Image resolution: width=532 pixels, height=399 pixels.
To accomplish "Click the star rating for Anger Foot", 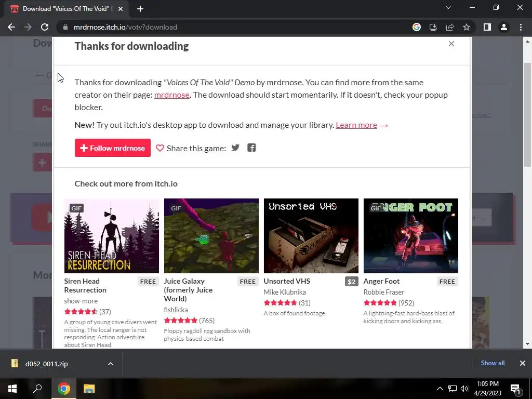I will click(x=380, y=303).
